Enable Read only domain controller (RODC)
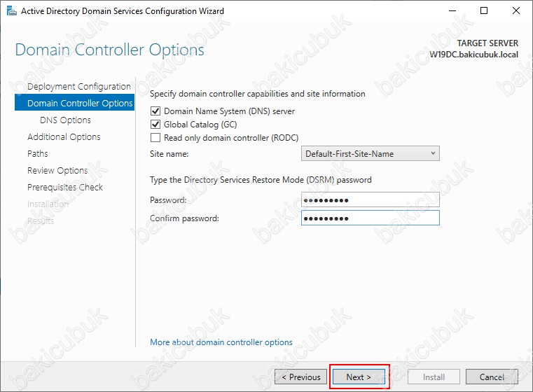The image size is (533, 392). (155, 138)
